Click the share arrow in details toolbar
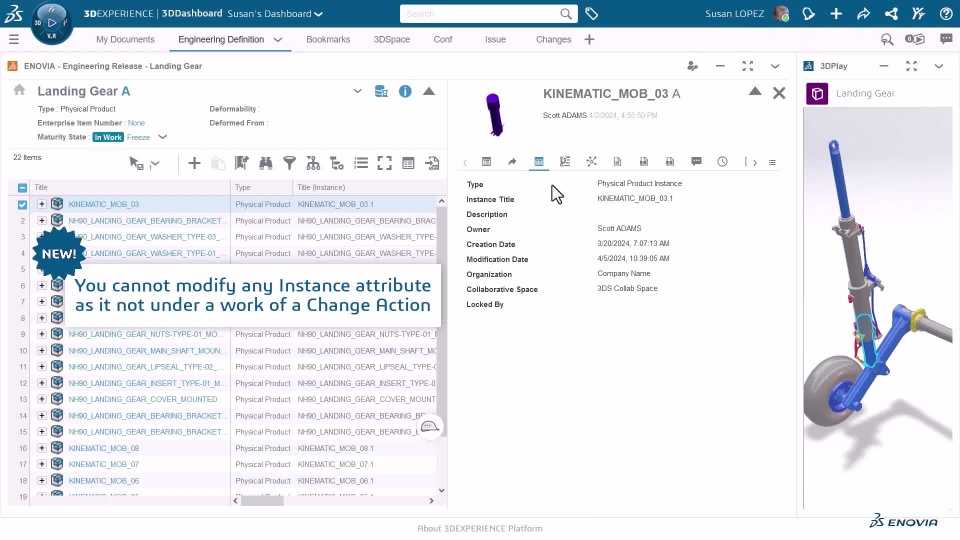This screenshot has width=960, height=540. (512, 162)
